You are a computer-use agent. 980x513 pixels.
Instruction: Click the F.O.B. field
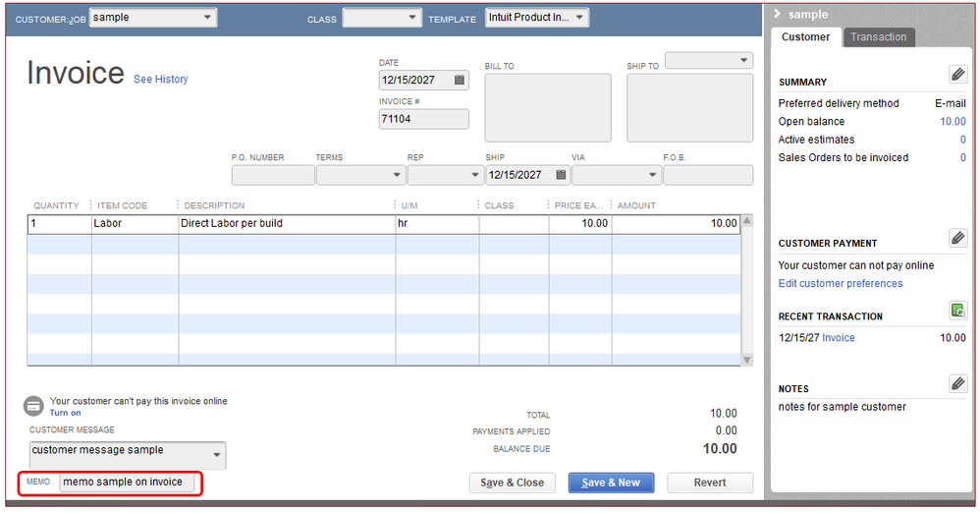pos(708,175)
